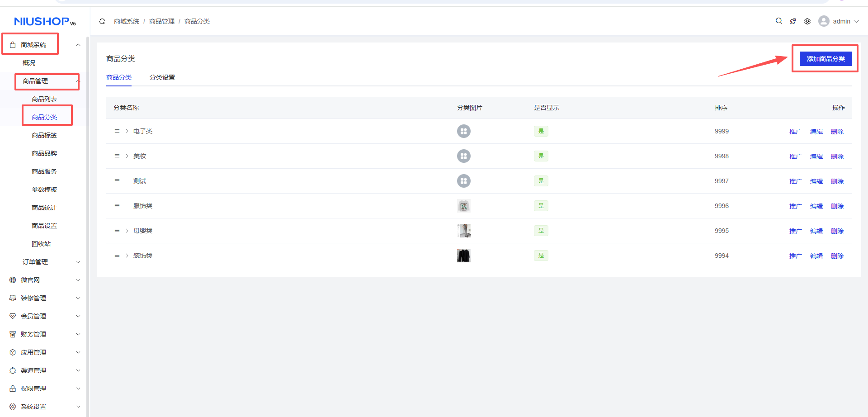This screenshot has height=417, width=868.
Task: Select the 商品分类 tab
Action: point(119,77)
